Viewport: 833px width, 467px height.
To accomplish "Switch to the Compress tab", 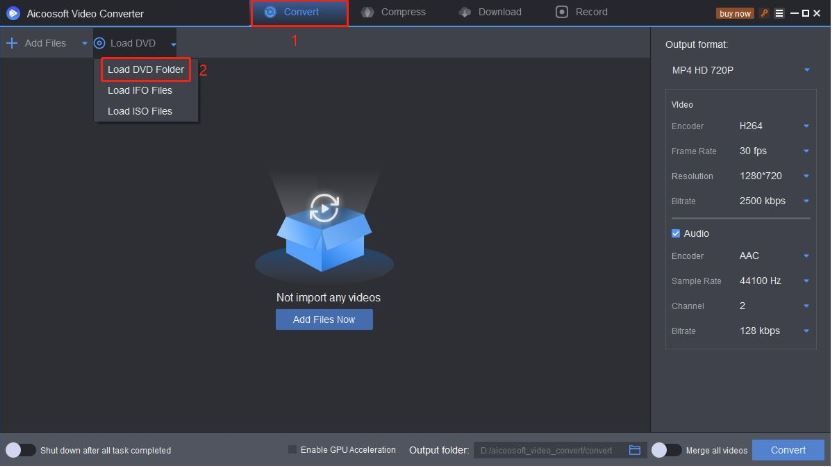I will (x=394, y=12).
